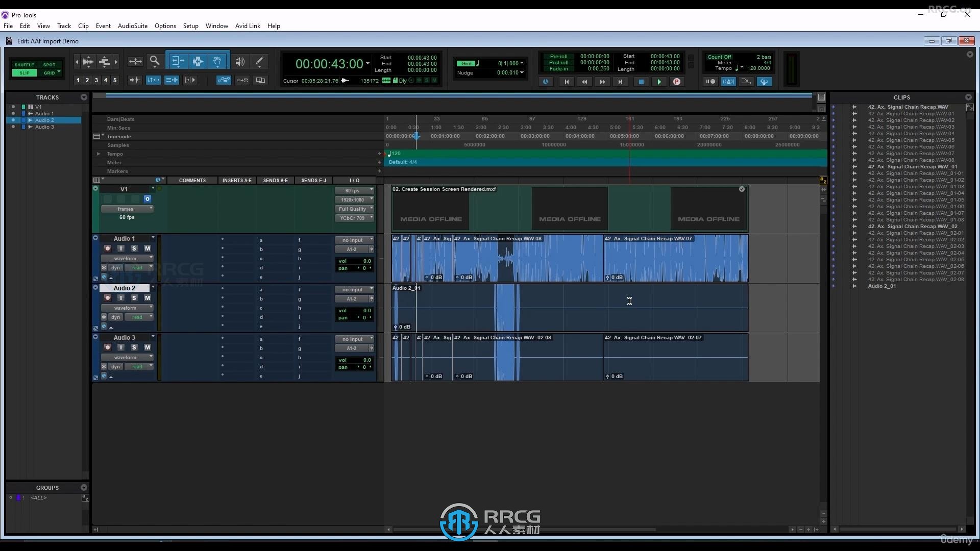Click the main timecode counter display
This screenshot has height=551, width=980.
329,64
